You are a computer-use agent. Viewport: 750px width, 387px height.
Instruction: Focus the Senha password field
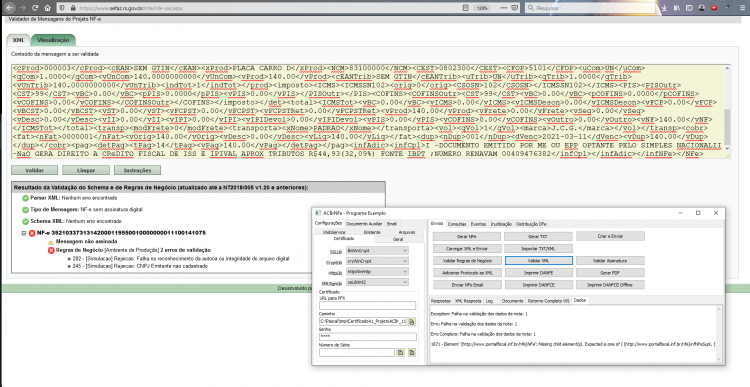tap(367, 336)
